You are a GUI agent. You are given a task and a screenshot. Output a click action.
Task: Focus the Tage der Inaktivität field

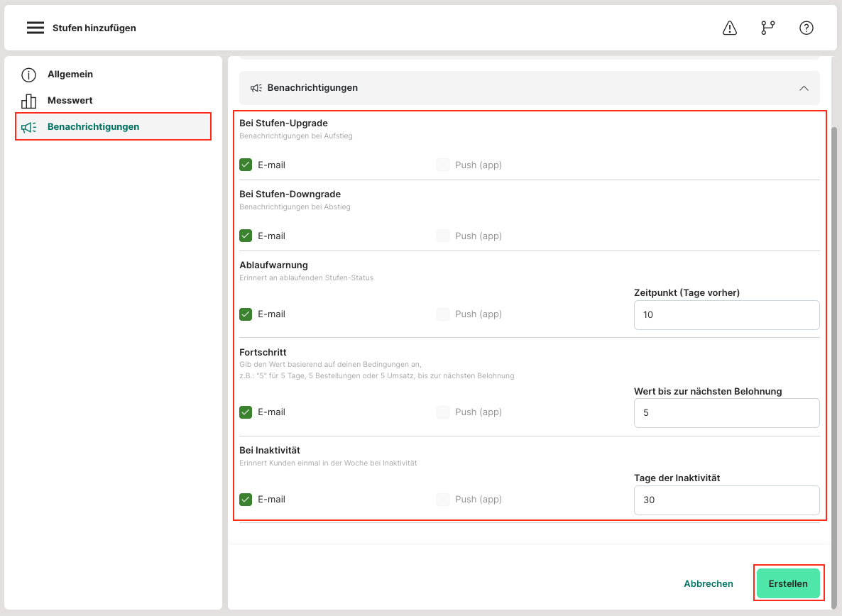point(726,500)
